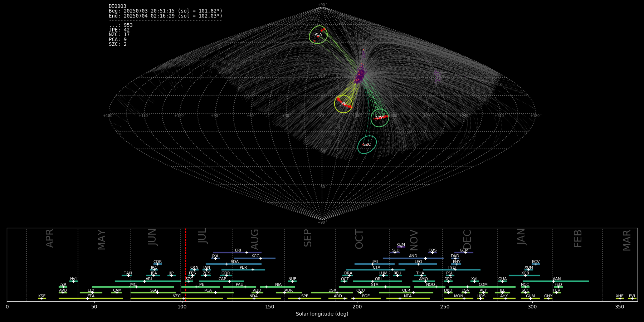This screenshot has width=644, height=322.
Task: Click the JAN month label
Action: (521, 237)
